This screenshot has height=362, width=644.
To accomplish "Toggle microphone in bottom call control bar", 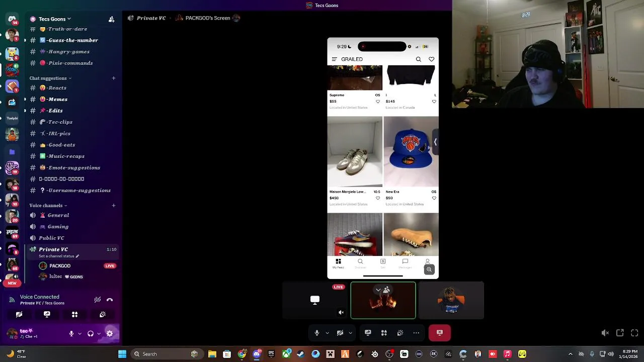I will pos(317,333).
